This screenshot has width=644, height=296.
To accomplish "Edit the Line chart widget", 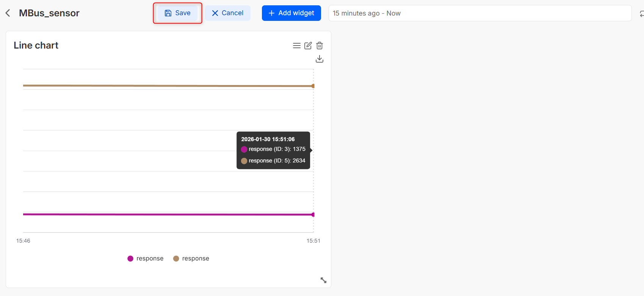I will pos(308,46).
